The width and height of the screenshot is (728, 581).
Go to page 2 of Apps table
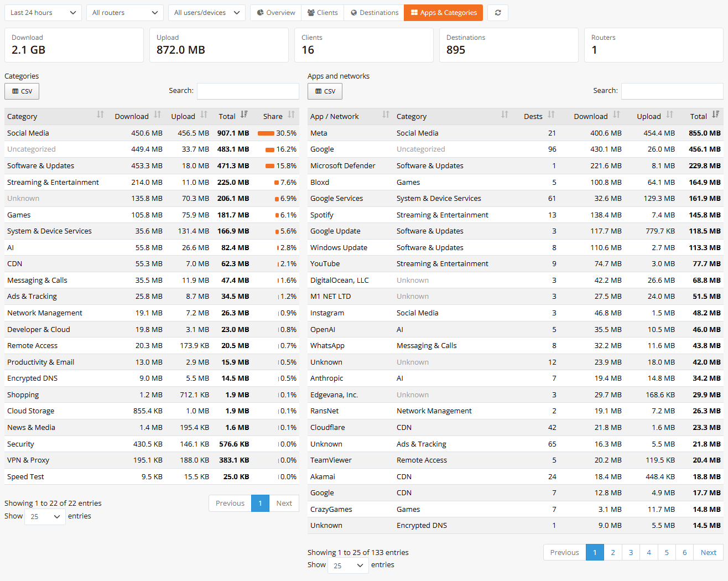(613, 552)
